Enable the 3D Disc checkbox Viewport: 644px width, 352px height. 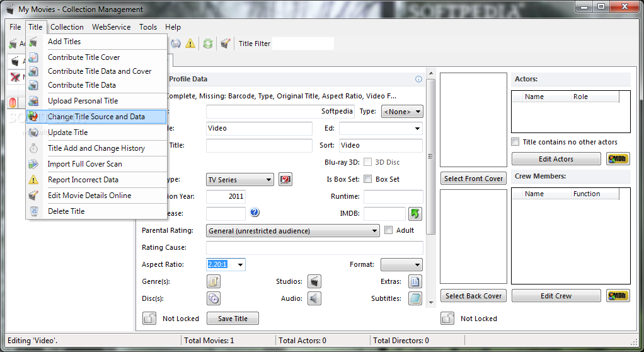(367, 162)
